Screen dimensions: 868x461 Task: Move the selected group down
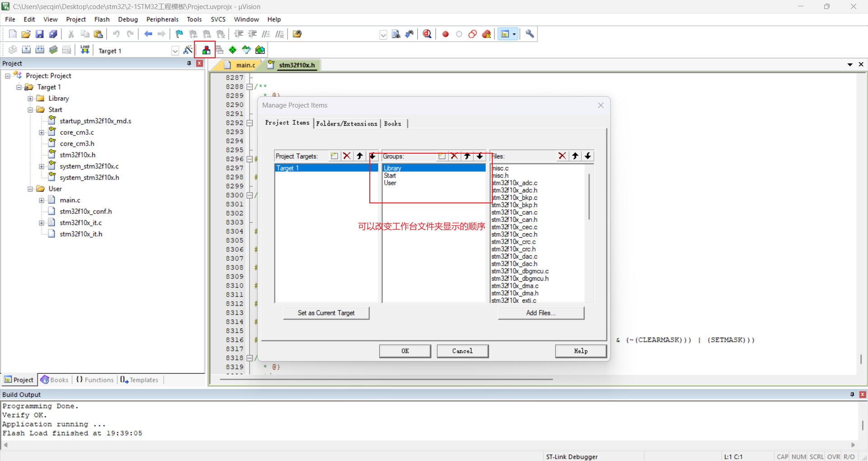click(x=480, y=156)
